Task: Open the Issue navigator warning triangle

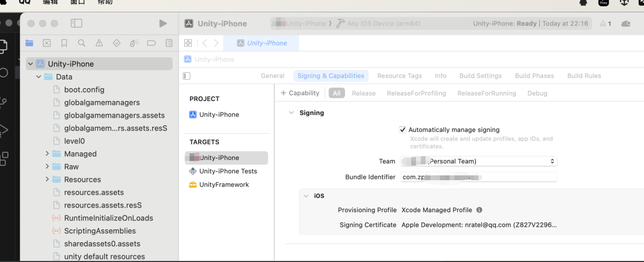Action: [x=99, y=43]
